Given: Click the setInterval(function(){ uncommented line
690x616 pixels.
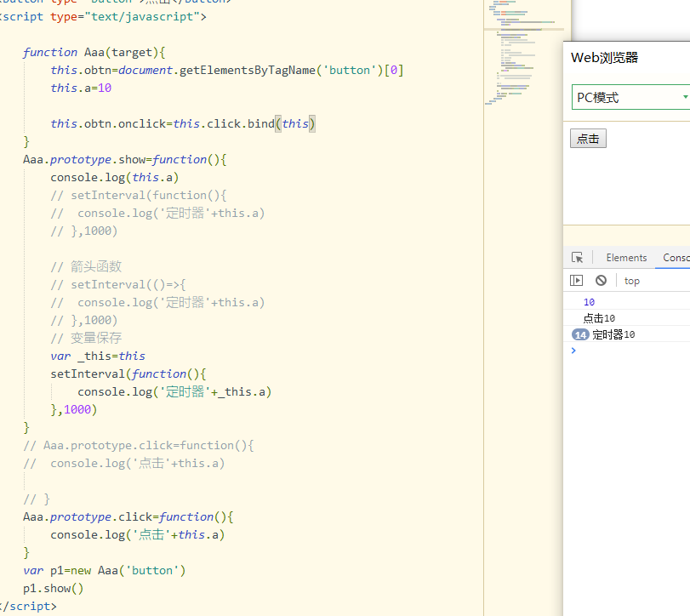Looking at the screenshot, I should click(128, 374).
